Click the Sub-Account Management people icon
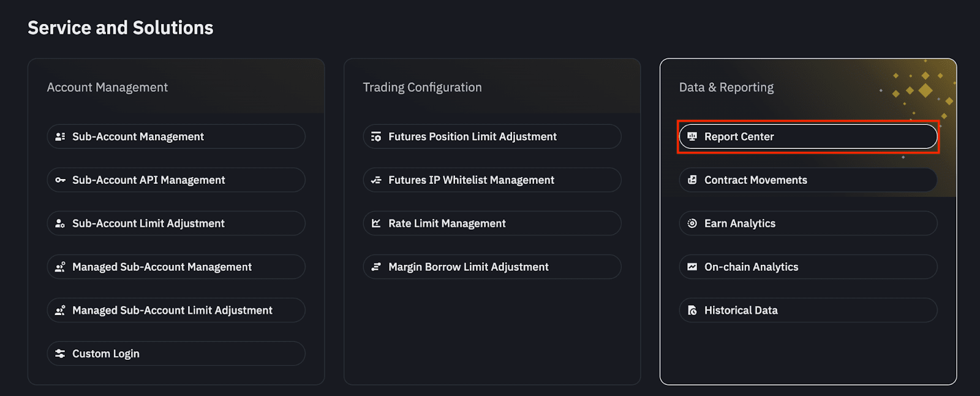 60,137
